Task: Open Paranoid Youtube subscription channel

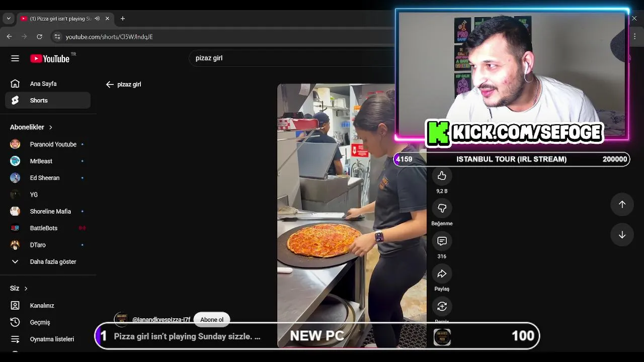Action: 48,144
